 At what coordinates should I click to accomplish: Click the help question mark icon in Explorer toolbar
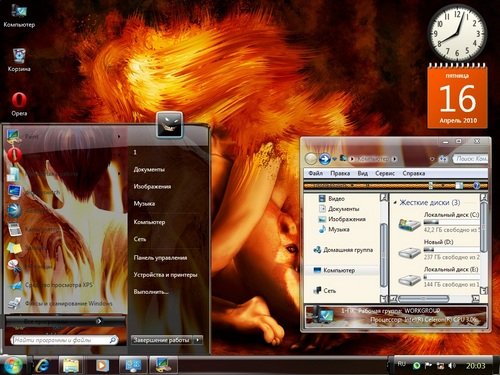477,185
